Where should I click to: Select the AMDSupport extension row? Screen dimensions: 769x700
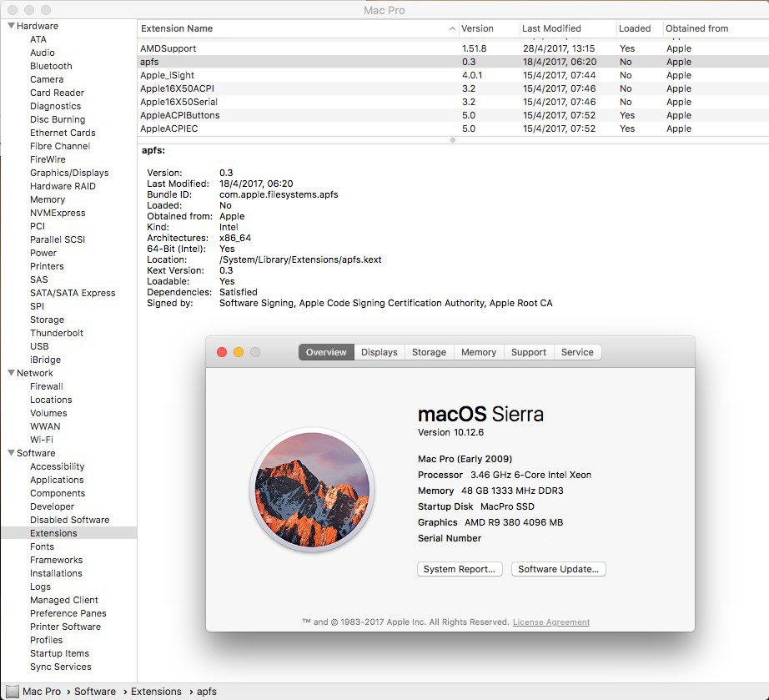coord(453,48)
